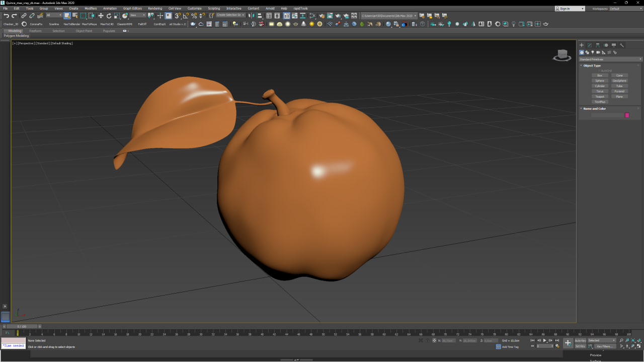Viewport: 644px width, 362px height.
Task: Play the animation
Action: 544,340
